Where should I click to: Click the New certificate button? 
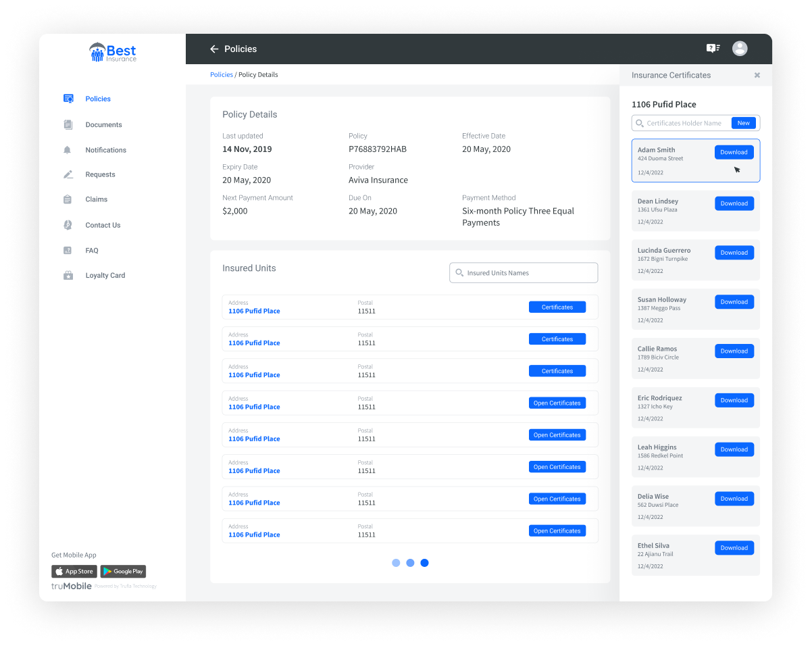click(x=743, y=123)
